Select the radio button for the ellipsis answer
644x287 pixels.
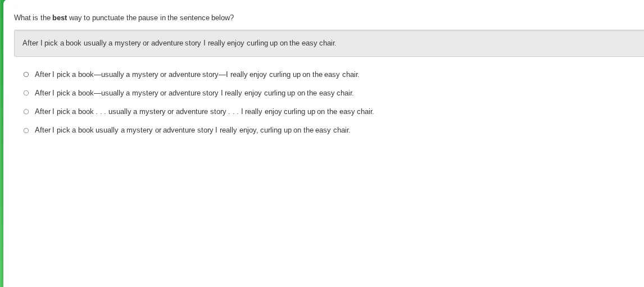coord(26,112)
